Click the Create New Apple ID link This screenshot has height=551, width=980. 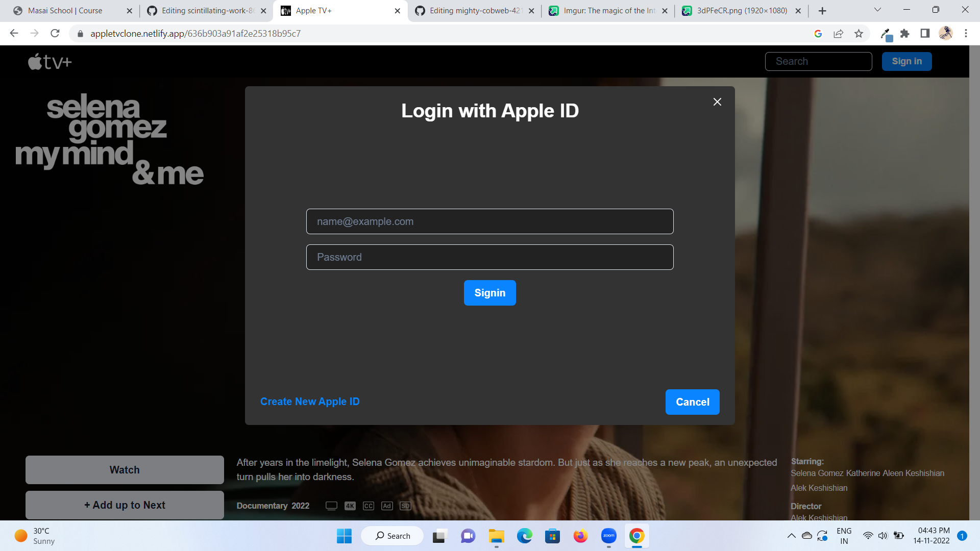310,402
